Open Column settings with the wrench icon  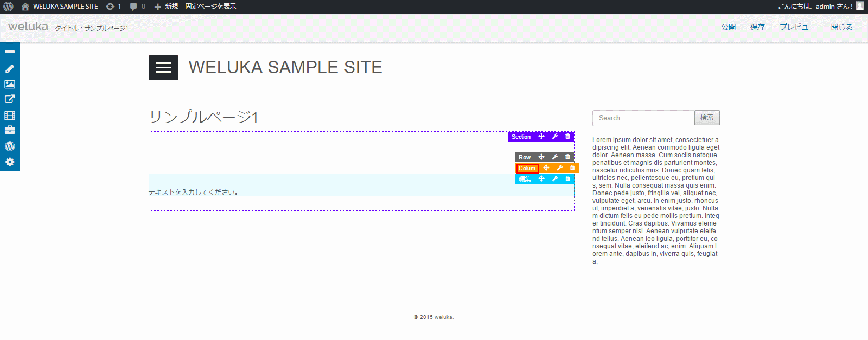click(x=560, y=168)
